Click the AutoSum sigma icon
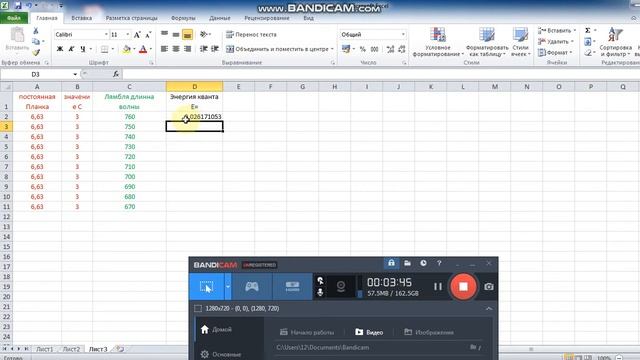Image resolution: width=640 pixels, height=360 pixels. 588,31
